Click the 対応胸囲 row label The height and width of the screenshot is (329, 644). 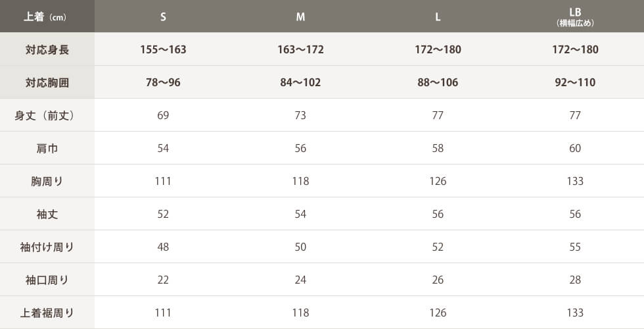click(47, 83)
